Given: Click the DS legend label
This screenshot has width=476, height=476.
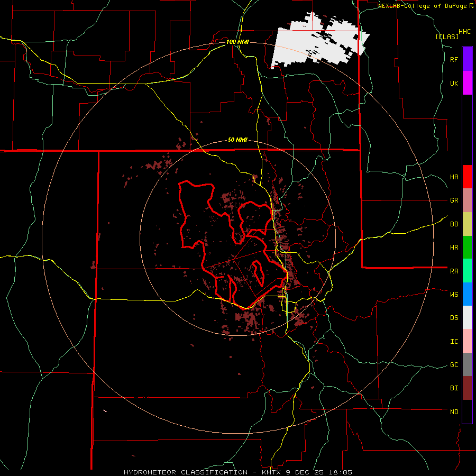Looking at the screenshot, I should tap(454, 317).
